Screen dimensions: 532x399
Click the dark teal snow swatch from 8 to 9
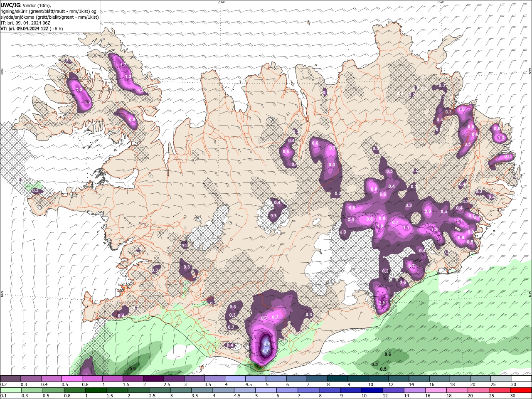337,378
